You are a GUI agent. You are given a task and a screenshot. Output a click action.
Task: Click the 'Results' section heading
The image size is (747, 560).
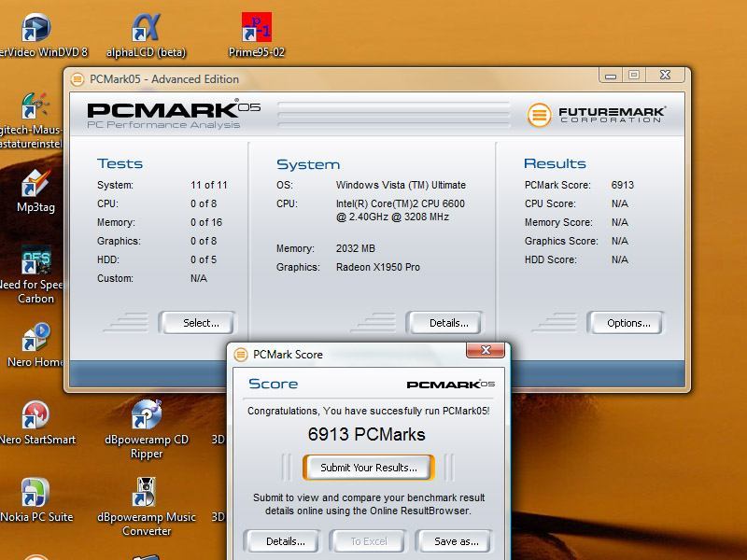[x=555, y=163]
